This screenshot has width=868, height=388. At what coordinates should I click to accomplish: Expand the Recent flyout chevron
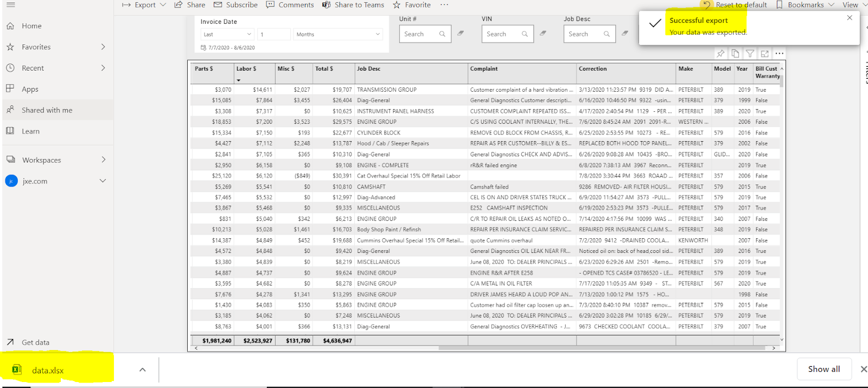coord(103,68)
